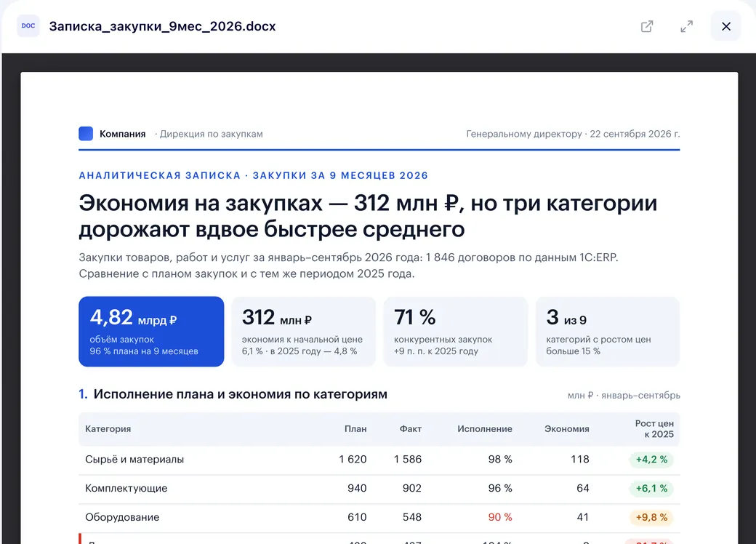756x544 pixels.
Task: Click red execution value '90 %'
Action: point(500,517)
